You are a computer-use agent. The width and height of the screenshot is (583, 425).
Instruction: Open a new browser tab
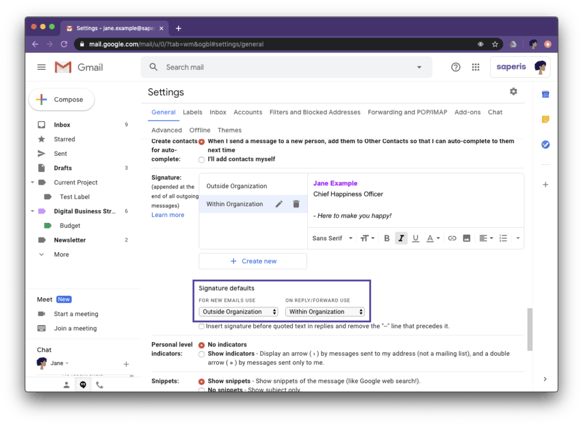[x=178, y=28]
